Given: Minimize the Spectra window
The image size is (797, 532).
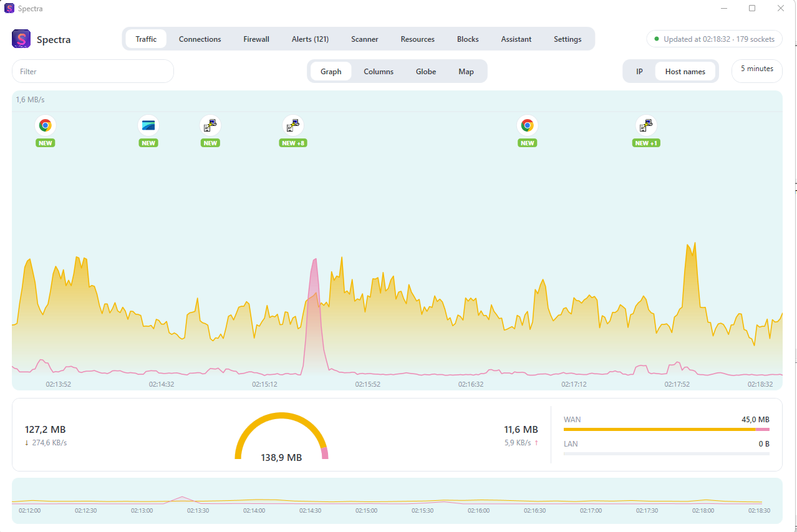Looking at the screenshot, I should [724, 8].
